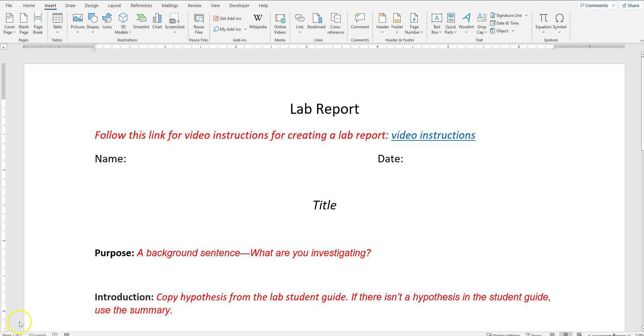Open the Developer tab
Image resolution: width=644 pixels, height=336 pixels.
(x=239, y=5)
